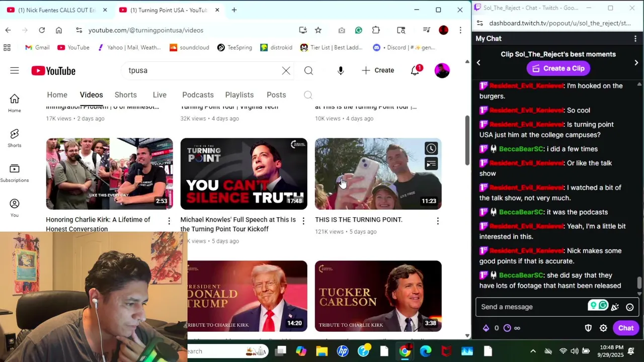644x362 pixels.
Task: Open the Grammarly extension in Chrome toolbar
Action: point(359,30)
